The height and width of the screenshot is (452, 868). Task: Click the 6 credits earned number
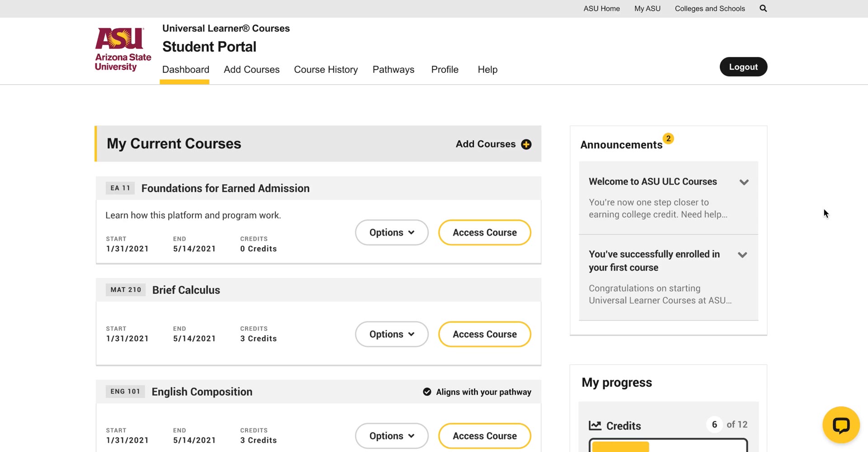click(x=714, y=424)
